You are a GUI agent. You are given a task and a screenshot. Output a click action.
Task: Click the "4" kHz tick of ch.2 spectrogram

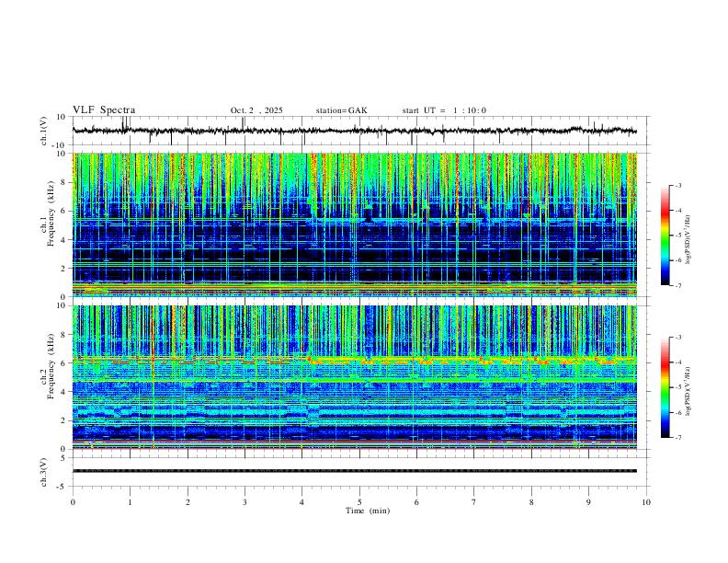64,392
